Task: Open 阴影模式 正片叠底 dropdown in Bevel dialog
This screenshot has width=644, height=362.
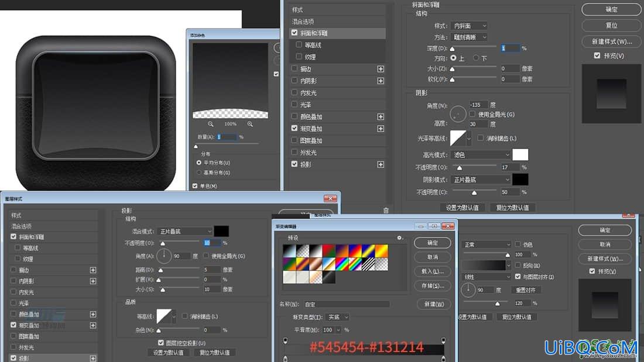Action: click(x=481, y=180)
